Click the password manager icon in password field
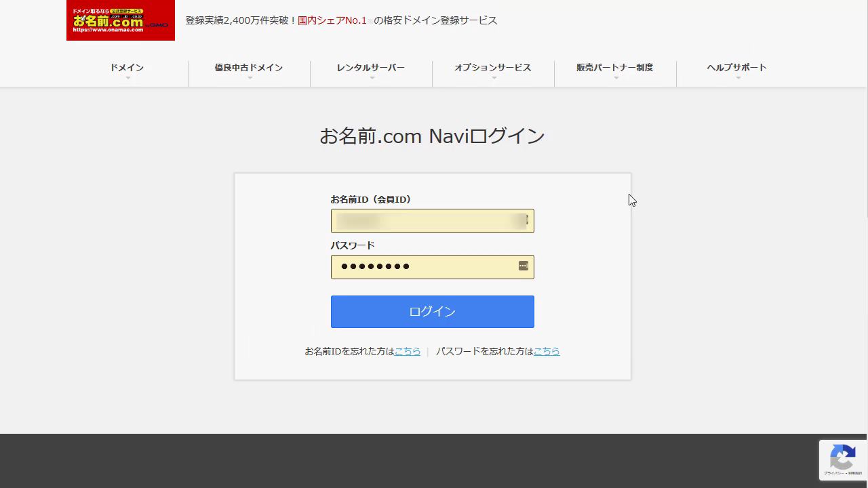Viewport: 868px width, 488px height. [523, 266]
